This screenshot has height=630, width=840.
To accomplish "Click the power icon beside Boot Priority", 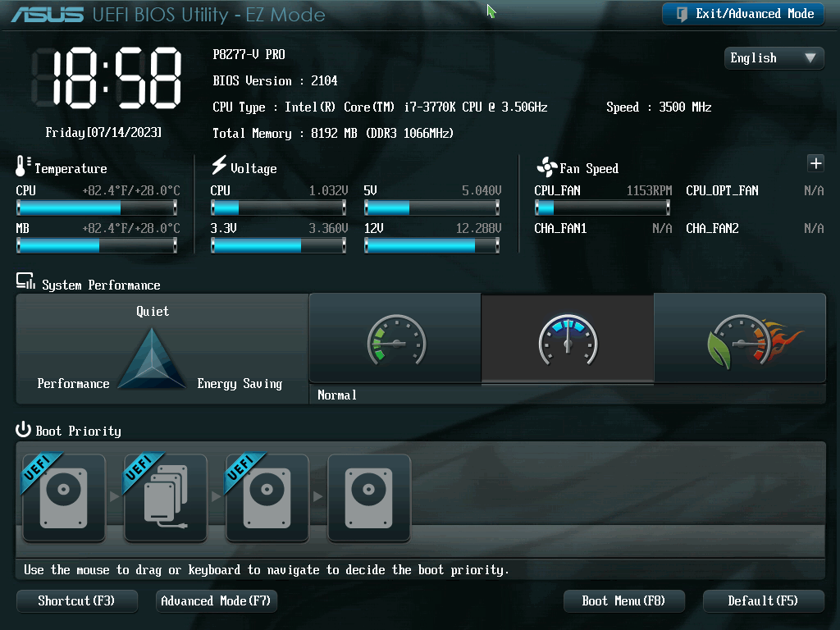I will [x=23, y=429].
